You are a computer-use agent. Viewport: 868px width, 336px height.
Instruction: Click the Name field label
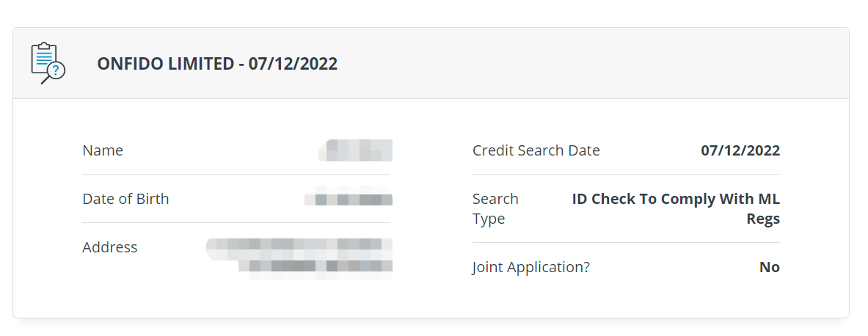[103, 150]
